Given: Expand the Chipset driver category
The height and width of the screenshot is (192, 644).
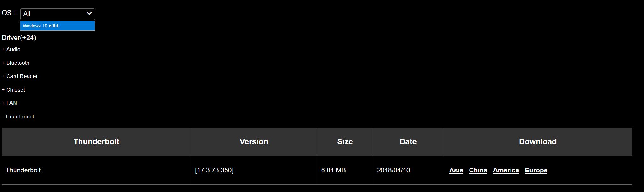Looking at the screenshot, I should (13, 90).
